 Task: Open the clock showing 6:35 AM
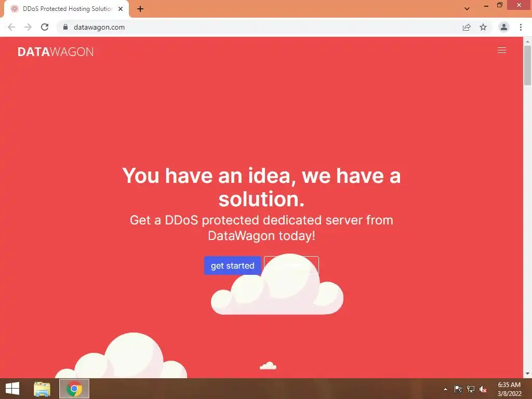tap(509, 389)
